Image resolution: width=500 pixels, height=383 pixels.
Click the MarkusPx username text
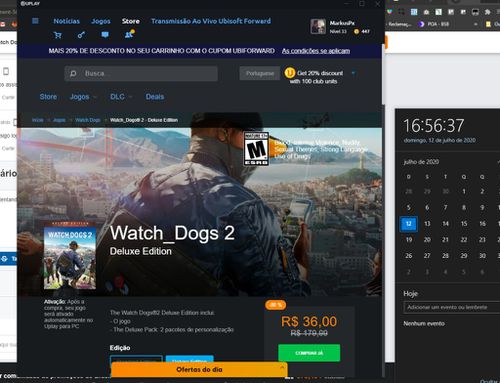coord(342,23)
